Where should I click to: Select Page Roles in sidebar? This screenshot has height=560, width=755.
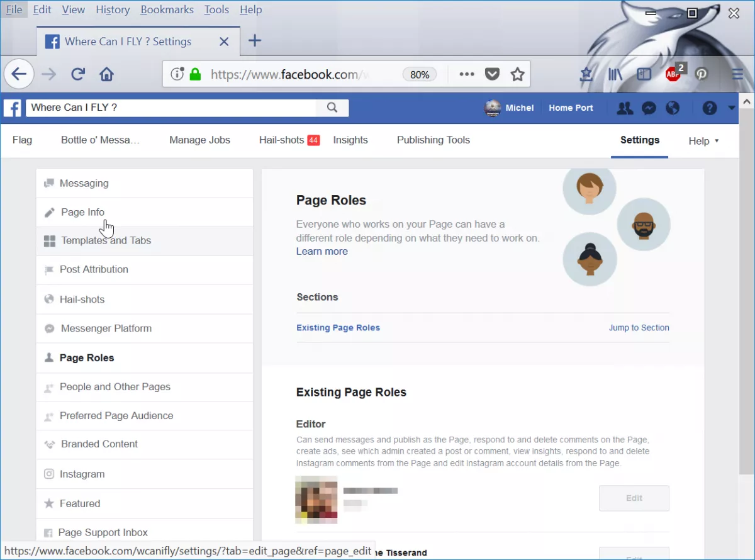coord(145,357)
